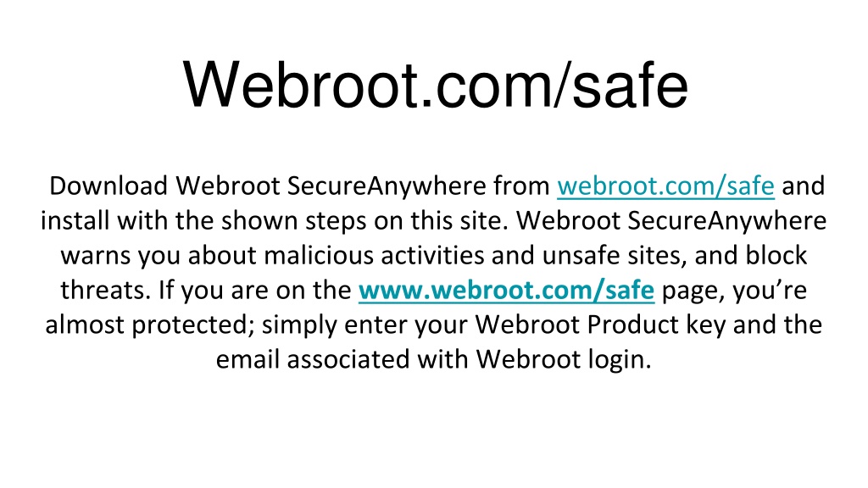
Task: Follow the bold www.webroot.com/safe link
Action: point(507,291)
